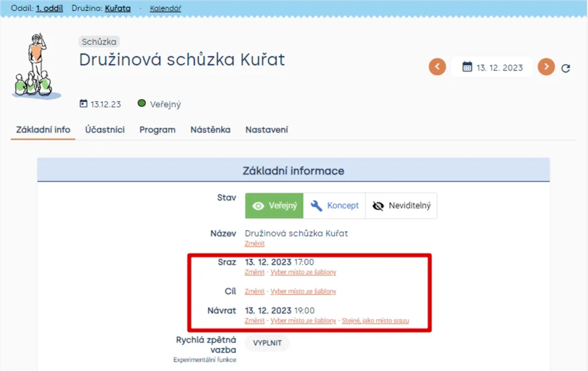Image resolution: width=588 pixels, height=371 pixels.
Task: Click the Návrat time 19:00 value
Action: pyautogui.click(x=304, y=311)
